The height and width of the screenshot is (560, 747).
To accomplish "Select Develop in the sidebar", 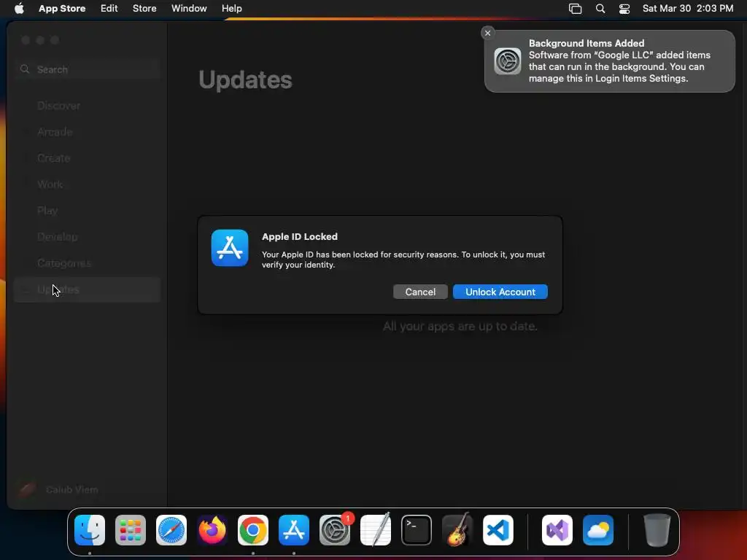I will [x=88, y=237].
